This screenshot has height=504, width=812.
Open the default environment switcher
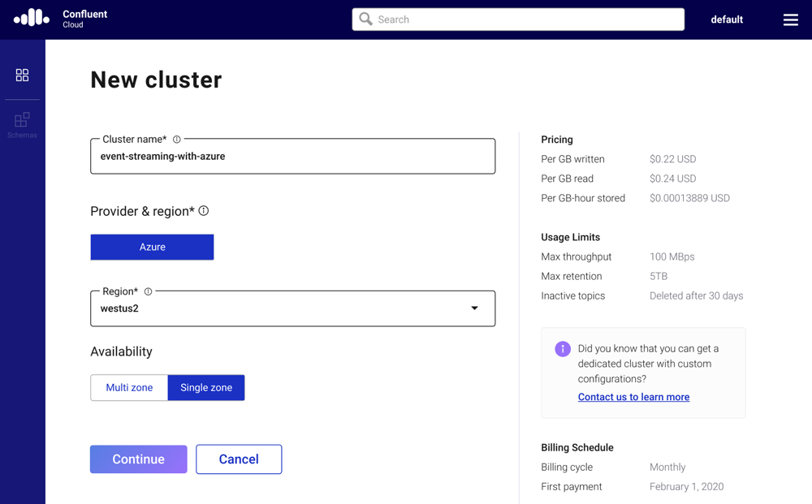(x=727, y=19)
